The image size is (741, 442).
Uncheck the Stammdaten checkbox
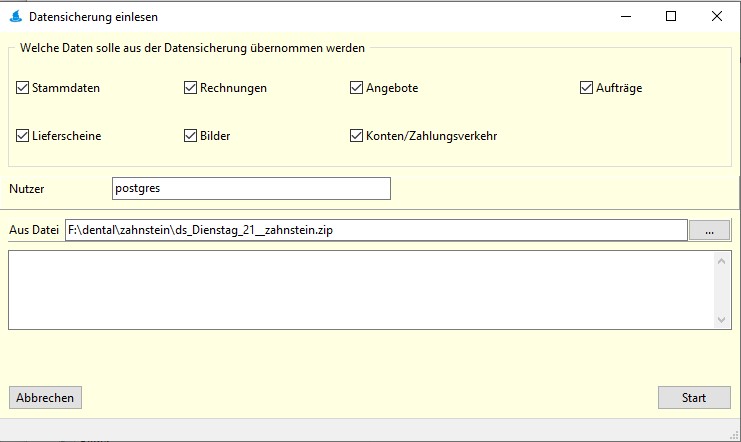[23, 88]
